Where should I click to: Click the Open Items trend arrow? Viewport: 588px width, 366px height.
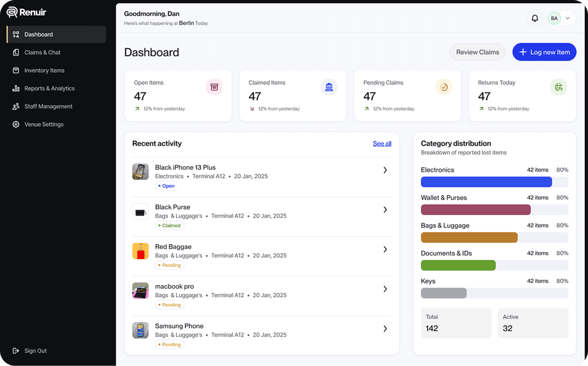[137, 109]
